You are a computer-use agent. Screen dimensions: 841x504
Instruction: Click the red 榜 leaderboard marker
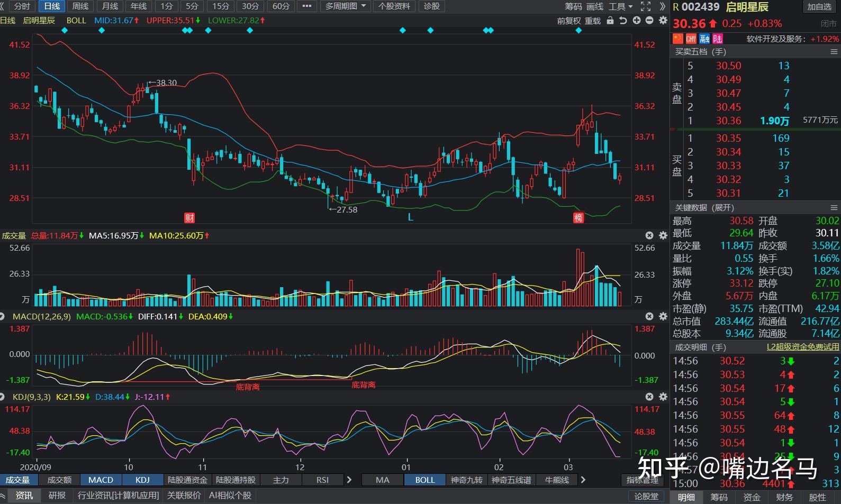[578, 217]
